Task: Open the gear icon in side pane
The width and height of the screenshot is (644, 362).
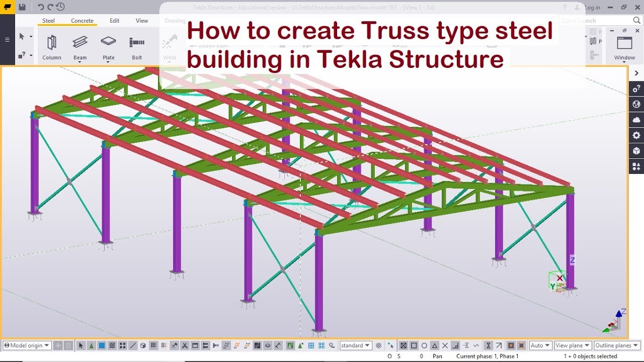Action: [x=636, y=135]
